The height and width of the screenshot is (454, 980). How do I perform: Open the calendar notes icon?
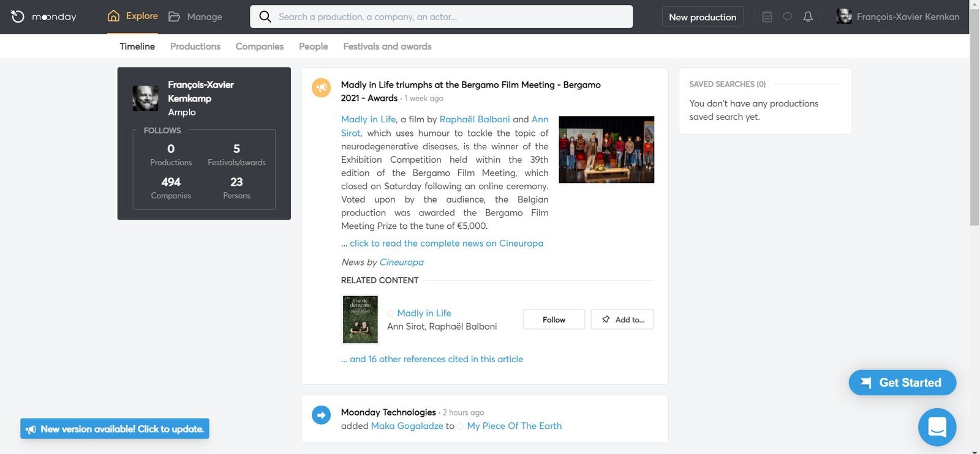(x=767, y=17)
